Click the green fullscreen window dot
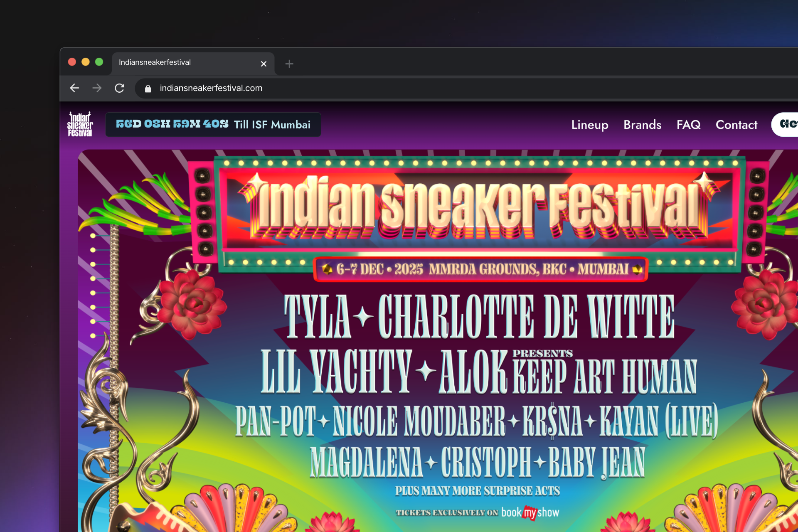This screenshot has height=532, width=798. pos(99,62)
